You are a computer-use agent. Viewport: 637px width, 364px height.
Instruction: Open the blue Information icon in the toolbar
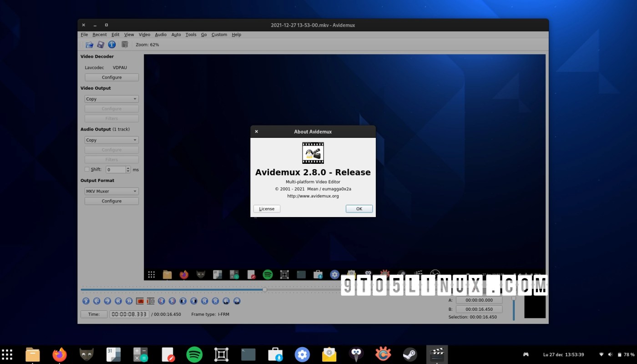point(112,45)
